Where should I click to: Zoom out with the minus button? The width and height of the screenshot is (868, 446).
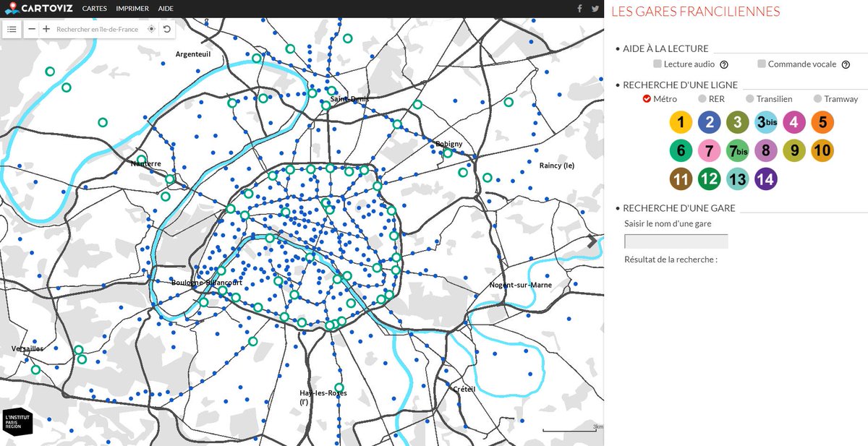pyautogui.click(x=31, y=29)
